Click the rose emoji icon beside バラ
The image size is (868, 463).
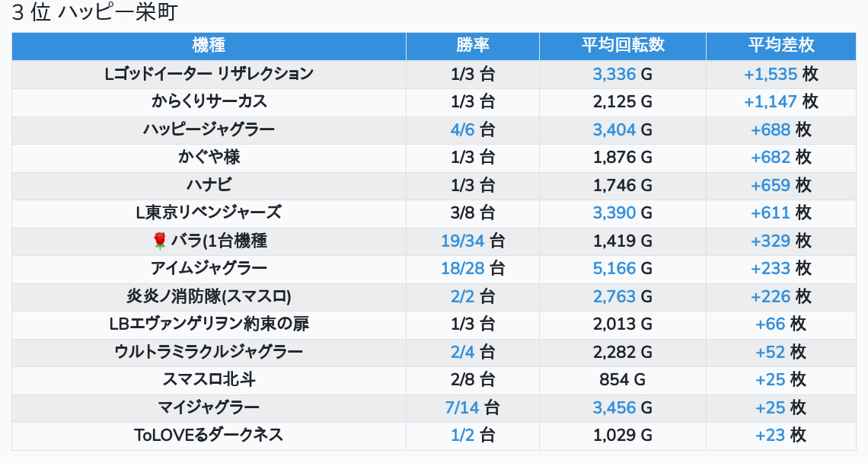point(159,241)
